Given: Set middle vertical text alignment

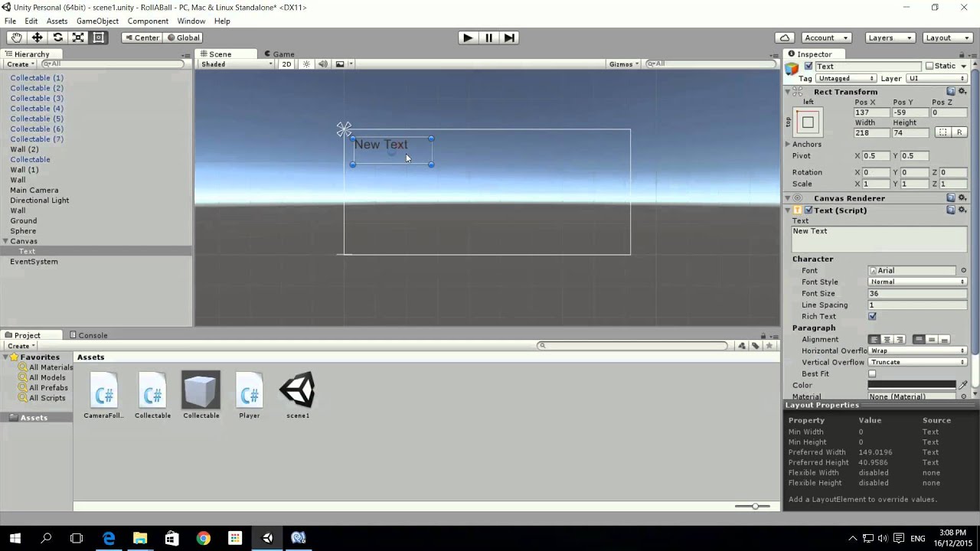Looking at the screenshot, I should coord(932,340).
